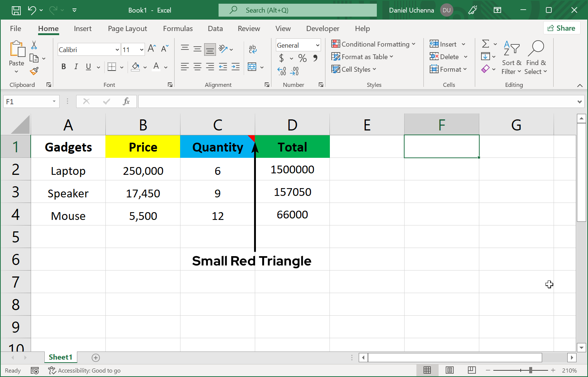This screenshot has height=377, width=588.
Task: Click the Percent Style icon
Action: tap(302, 58)
